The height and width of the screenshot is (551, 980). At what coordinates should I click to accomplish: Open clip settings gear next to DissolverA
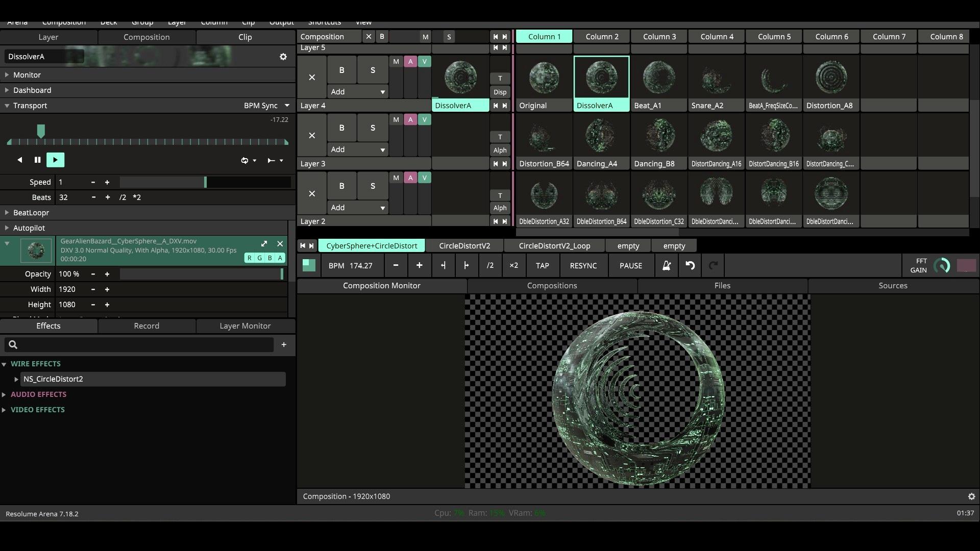pos(283,57)
